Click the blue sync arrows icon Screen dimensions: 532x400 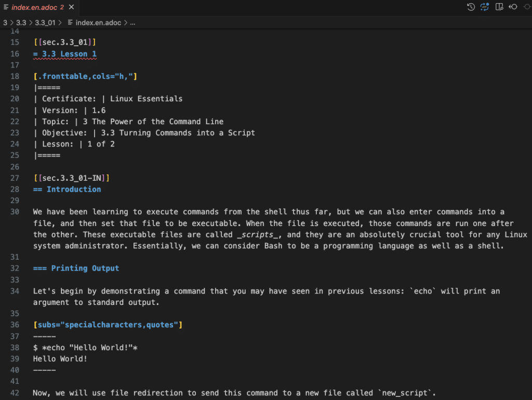(485, 7)
